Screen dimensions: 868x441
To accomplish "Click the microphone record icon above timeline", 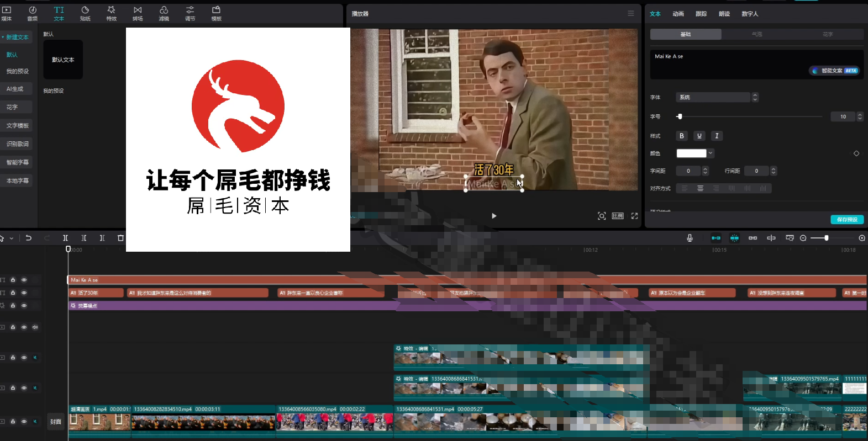I will click(x=690, y=238).
